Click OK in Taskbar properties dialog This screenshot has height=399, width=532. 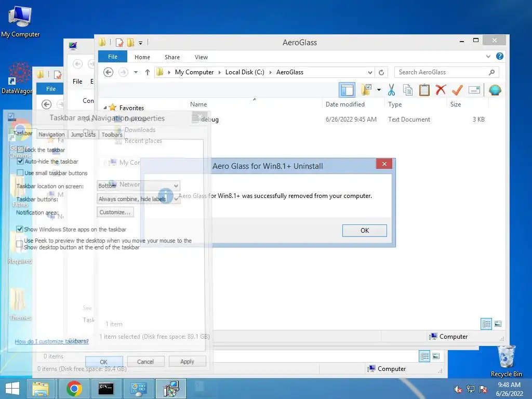104,362
